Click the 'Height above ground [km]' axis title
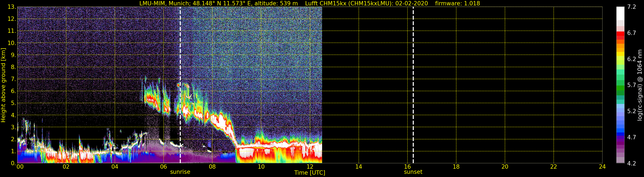 (x=3, y=85)
